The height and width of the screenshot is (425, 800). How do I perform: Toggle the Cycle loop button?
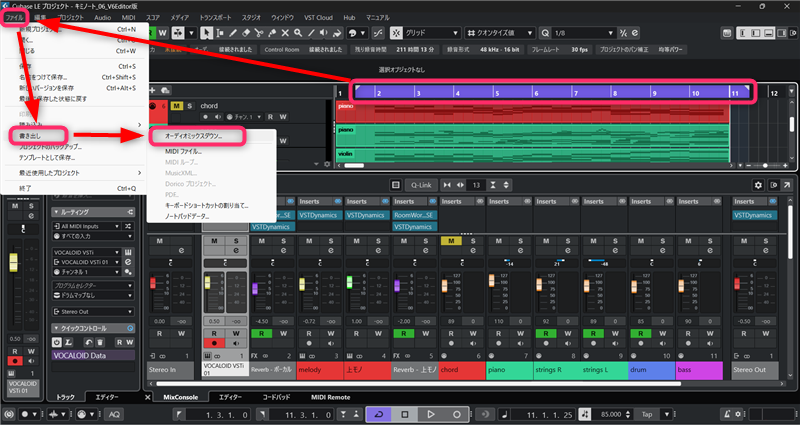point(379,414)
